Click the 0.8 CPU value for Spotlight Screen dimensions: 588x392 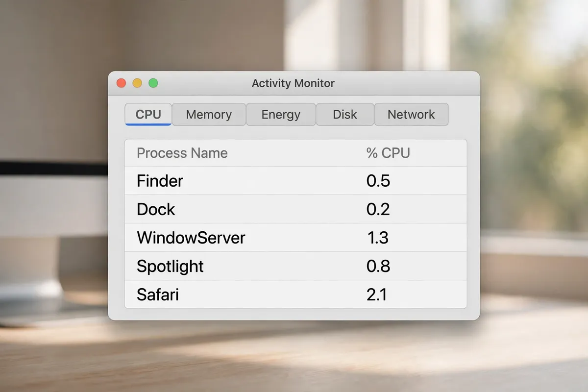click(x=378, y=266)
